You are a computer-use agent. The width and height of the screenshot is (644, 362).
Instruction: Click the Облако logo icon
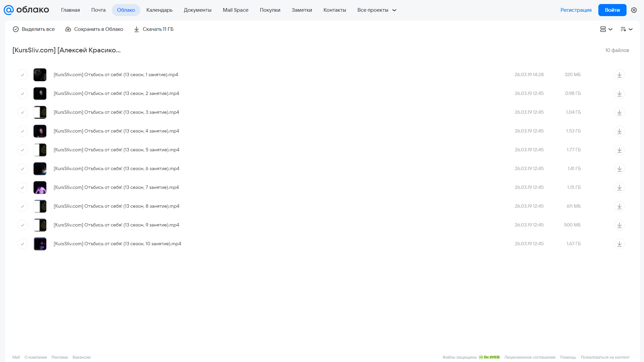8,10
